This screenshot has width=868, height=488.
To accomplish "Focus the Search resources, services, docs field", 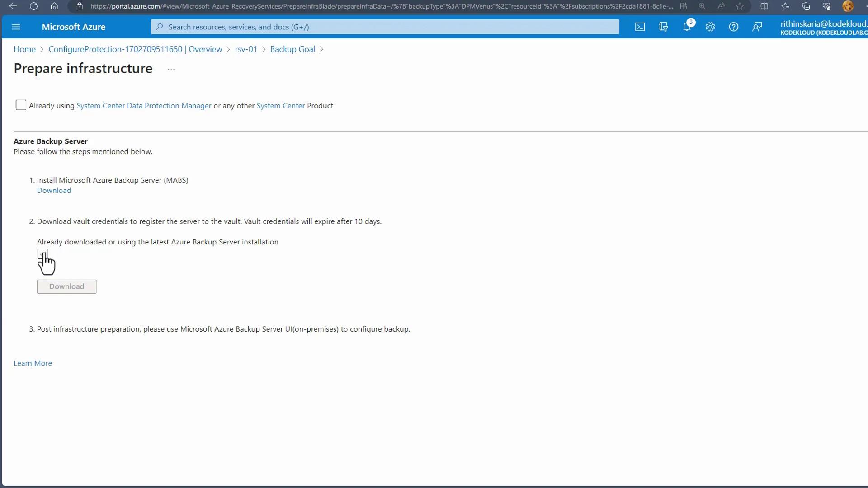I will 384,27.
